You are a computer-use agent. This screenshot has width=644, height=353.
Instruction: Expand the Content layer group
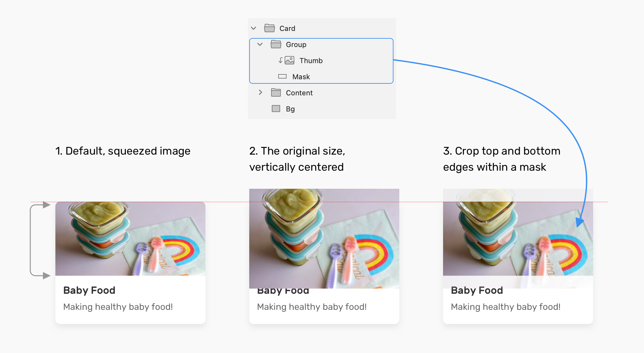pos(260,93)
